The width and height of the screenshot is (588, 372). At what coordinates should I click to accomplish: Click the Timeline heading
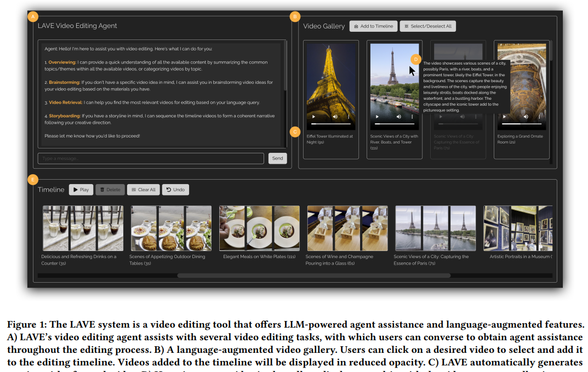[51, 190]
